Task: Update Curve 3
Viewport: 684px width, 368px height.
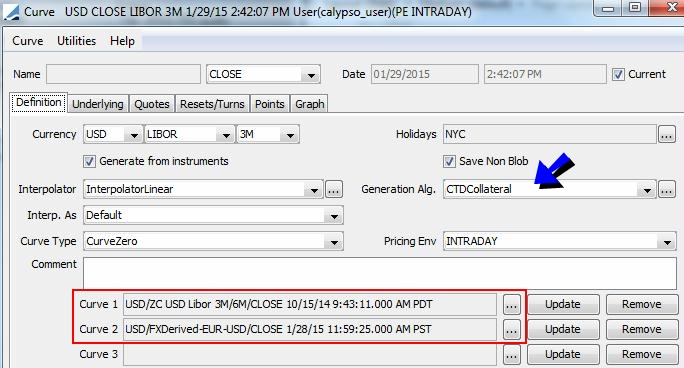Action: [x=563, y=355]
